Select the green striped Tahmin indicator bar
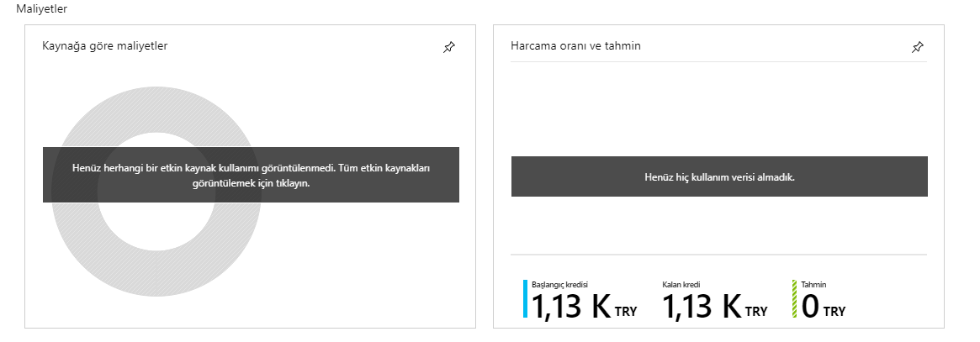 794,299
